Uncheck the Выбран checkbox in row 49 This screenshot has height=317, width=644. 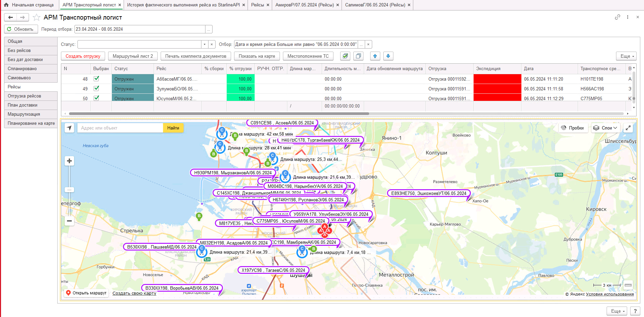96,88
